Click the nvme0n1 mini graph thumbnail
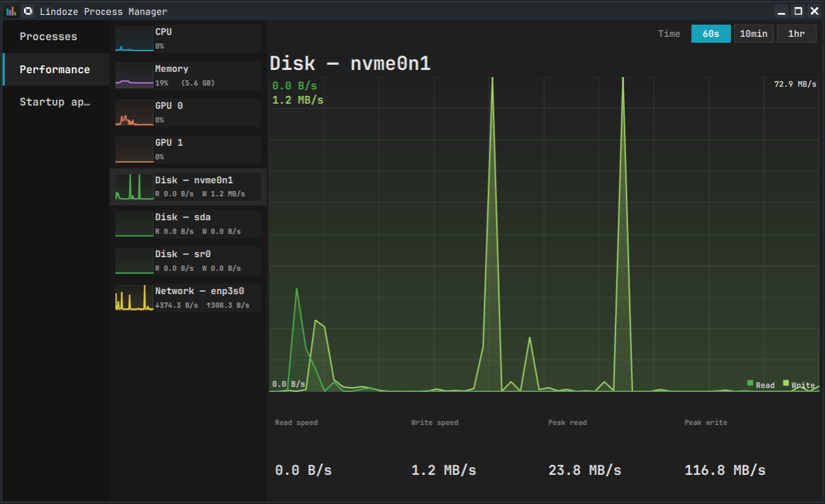Screen dimensions: 825x504 click(134, 187)
